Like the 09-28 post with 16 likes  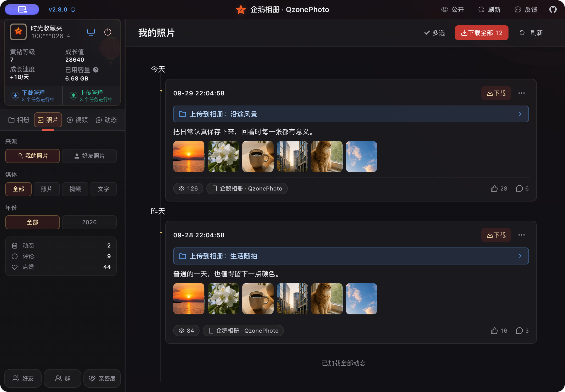click(499, 331)
